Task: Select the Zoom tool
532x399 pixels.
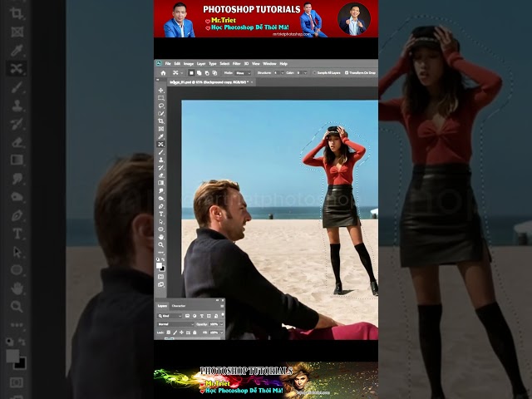Action: (160, 244)
